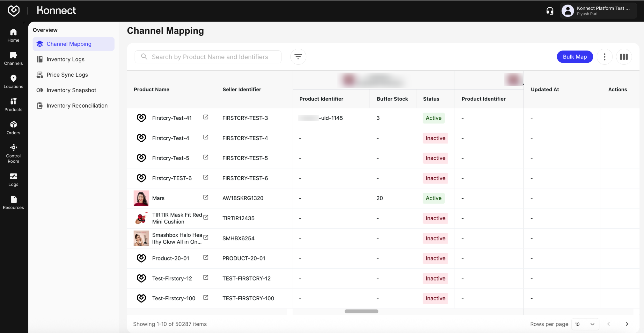Click product identifier ending uid-1145
This screenshot has width=644, height=333.
320,118
